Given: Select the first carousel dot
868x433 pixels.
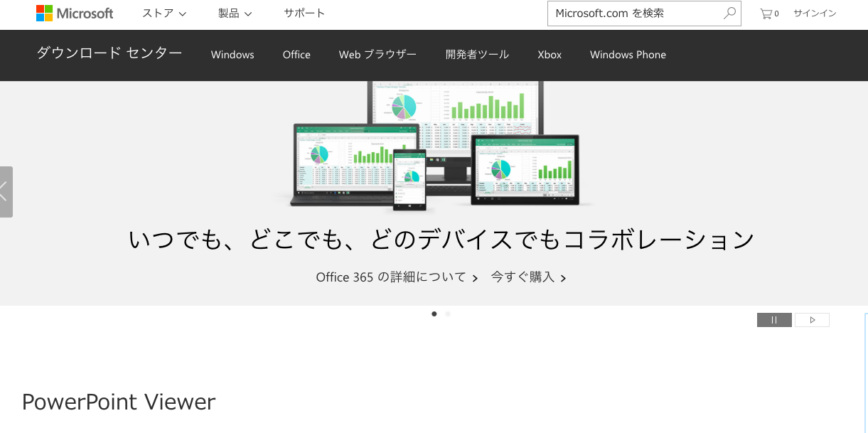Looking at the screenshot, I should [x=434, y=314].
